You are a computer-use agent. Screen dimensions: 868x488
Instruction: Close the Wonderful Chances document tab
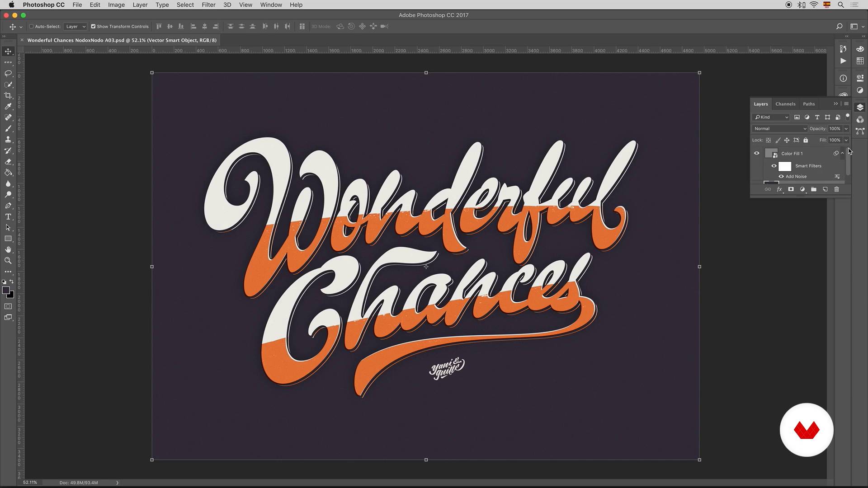(x=22, y=40)
